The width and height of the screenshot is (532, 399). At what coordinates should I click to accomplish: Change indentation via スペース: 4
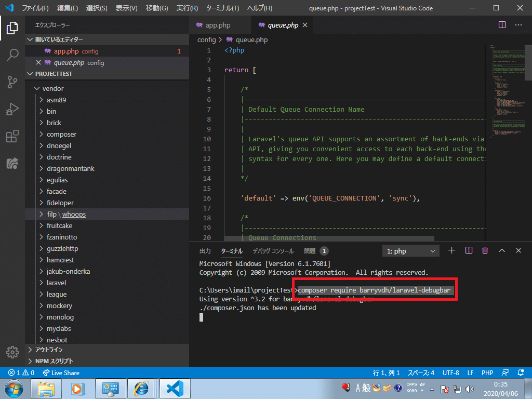pos(421,373)
